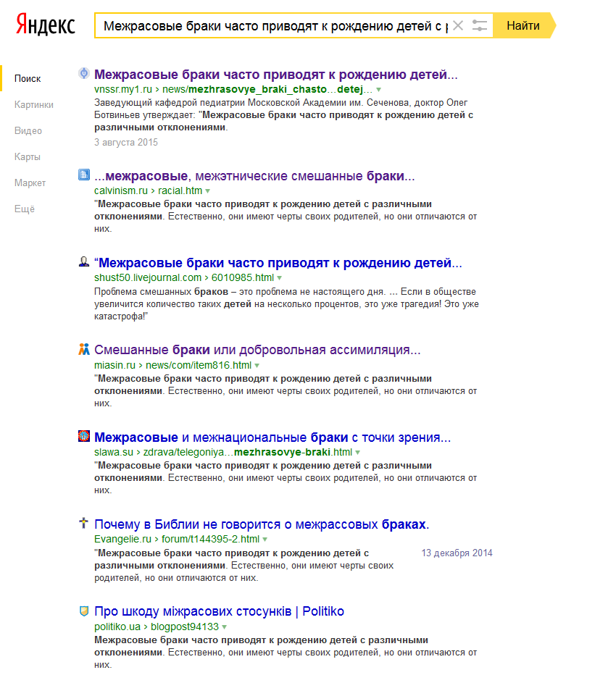Image resolution: width=616 pixels, height=683 pixels.
Task: Expand dropdown arrow next to t144395-2.html
Action: pyautogui.click(x=265, y=540)
